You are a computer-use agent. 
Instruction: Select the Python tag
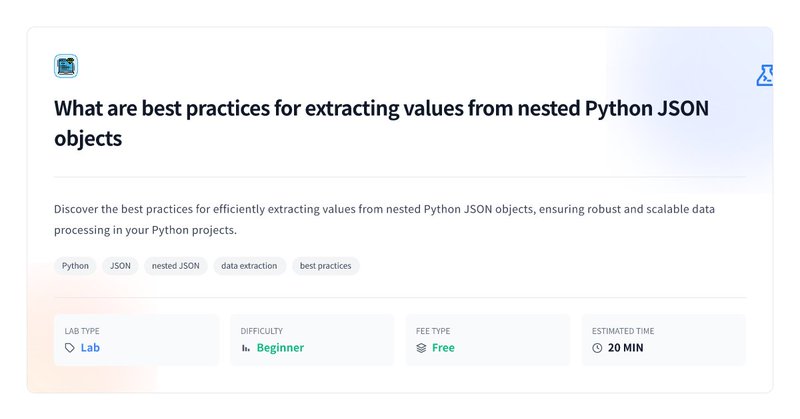[x=76, y=266]
